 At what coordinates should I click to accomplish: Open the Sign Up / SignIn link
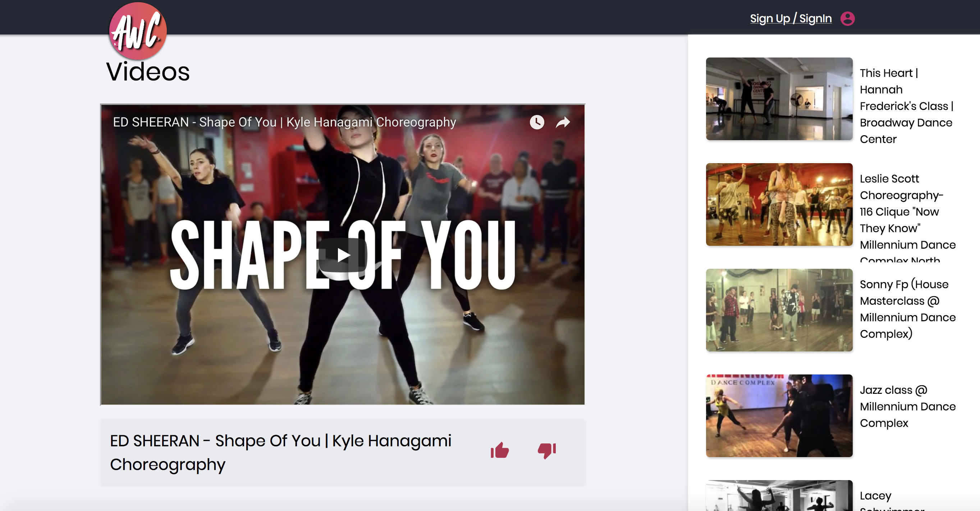coord(791,18)
